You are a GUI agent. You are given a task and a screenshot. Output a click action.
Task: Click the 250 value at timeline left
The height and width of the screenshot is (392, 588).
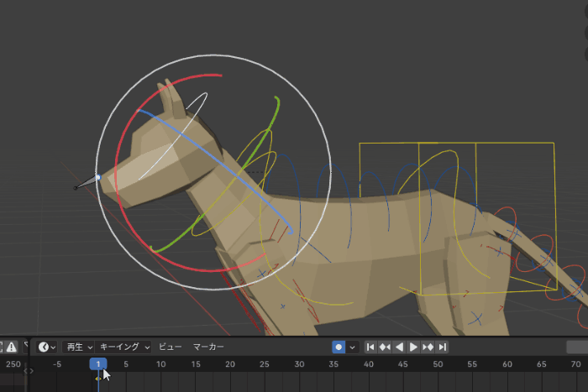pyautogui.click(x=13, y=364)
